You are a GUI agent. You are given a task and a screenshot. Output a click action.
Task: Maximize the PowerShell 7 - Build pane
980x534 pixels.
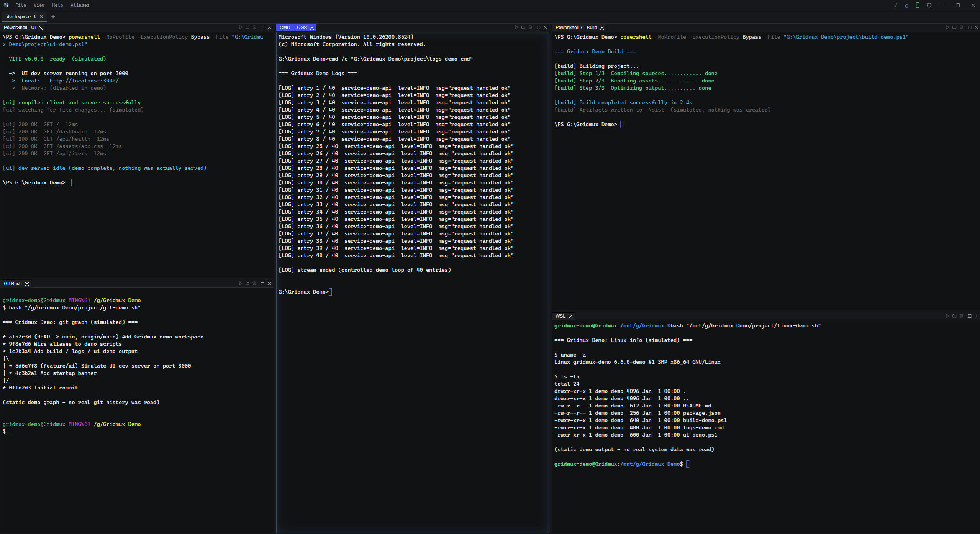969,28
